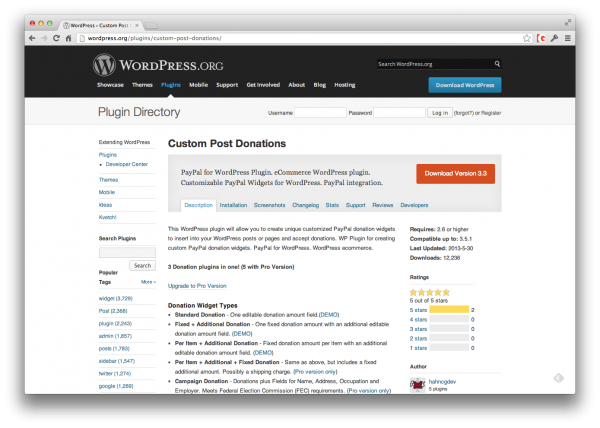Open widget tag link

[116, 298]
